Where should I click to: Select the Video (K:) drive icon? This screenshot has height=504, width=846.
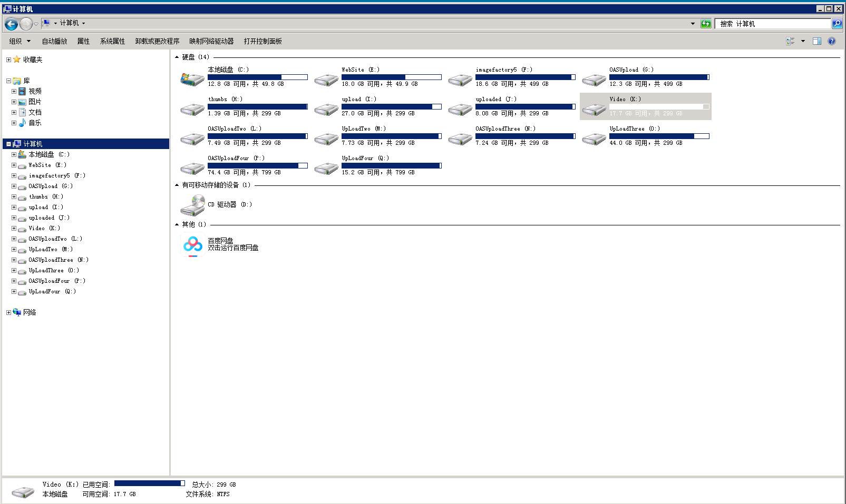tap(594, 109)
